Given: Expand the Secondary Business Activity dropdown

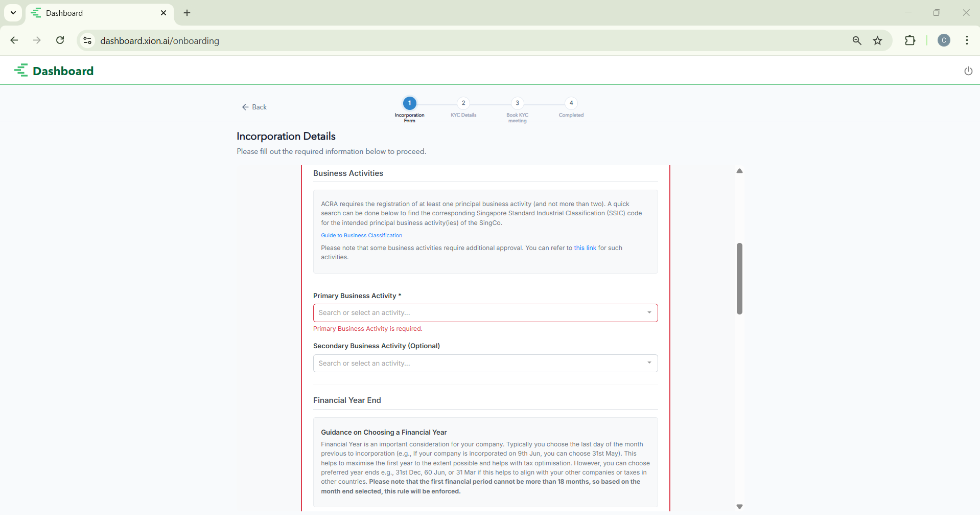Looking at the screenshot, I should click(649, 363).
